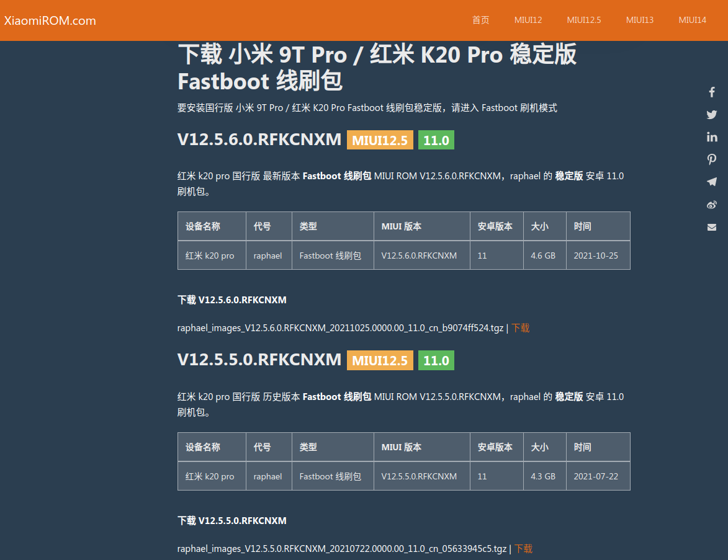Click the V12.5.5.0.RFKCNXM version heading

[x=259, y=360]
